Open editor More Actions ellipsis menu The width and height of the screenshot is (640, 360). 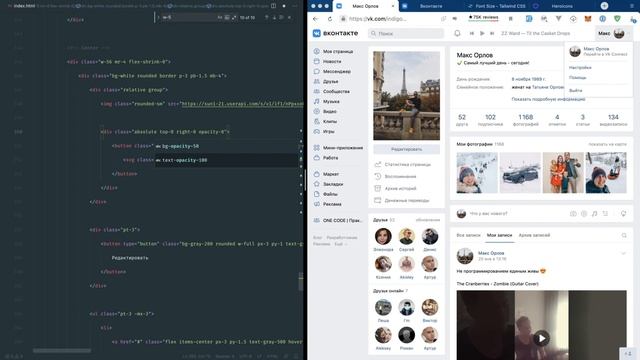pyautogui.click(x=295, y=6)
